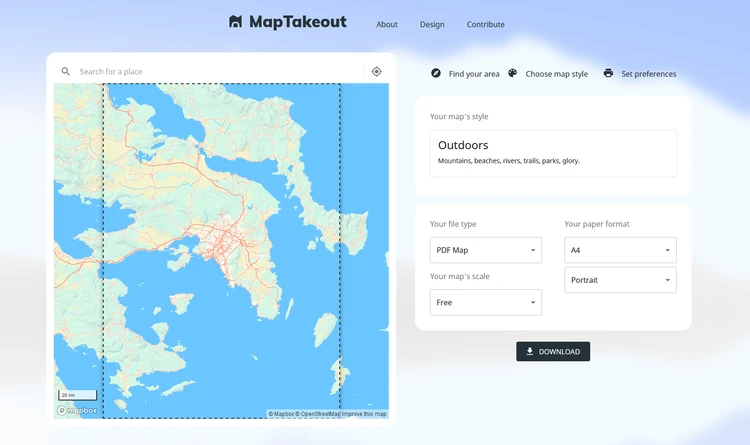Click the search magnifier icon
Image resolution: width=750 pixels, height=445 pixels.
pyautogui.click(x=66, y=71)
